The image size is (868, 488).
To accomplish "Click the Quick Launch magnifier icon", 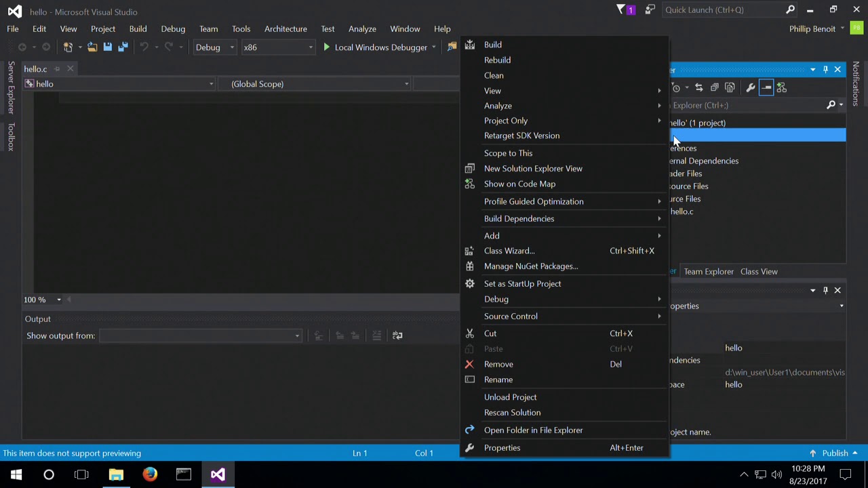I will (x=790, y=9).
